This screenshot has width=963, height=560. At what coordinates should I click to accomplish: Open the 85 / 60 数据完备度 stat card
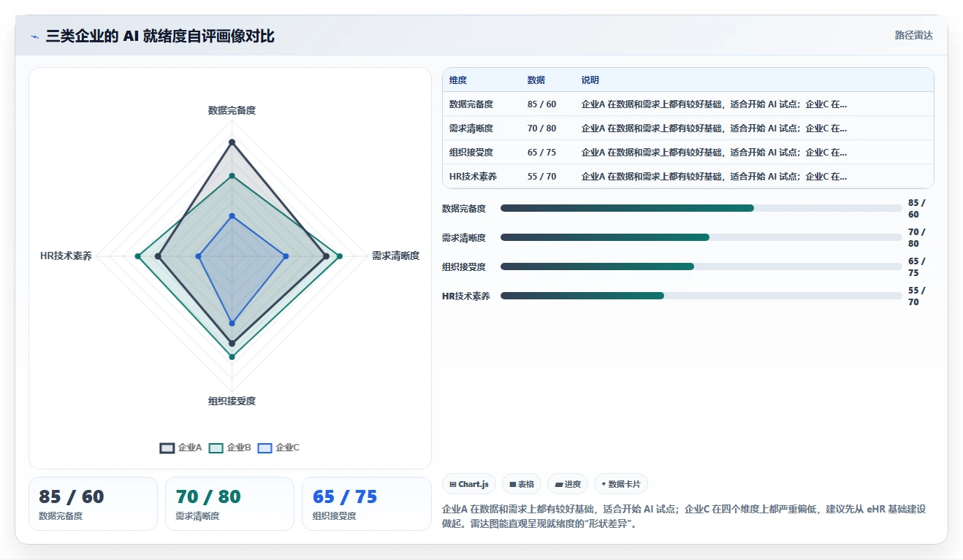pos(93,504)
